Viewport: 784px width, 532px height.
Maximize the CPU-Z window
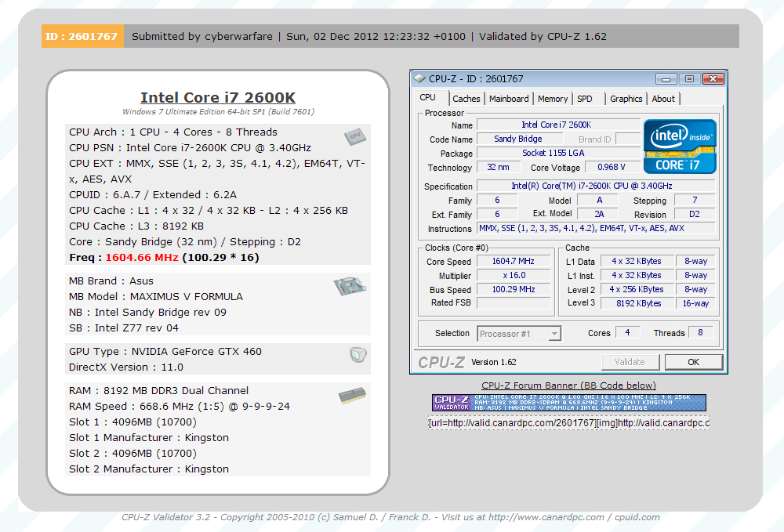pyautogui.click(x=689, y=79)
